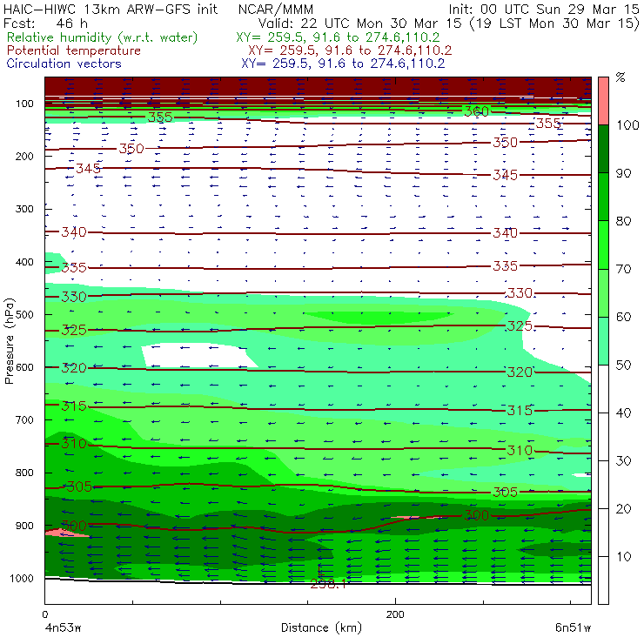Click the '360' potential temperature contour label
Image resolution: width=644 pixels, height=644 pixels.
476,111
